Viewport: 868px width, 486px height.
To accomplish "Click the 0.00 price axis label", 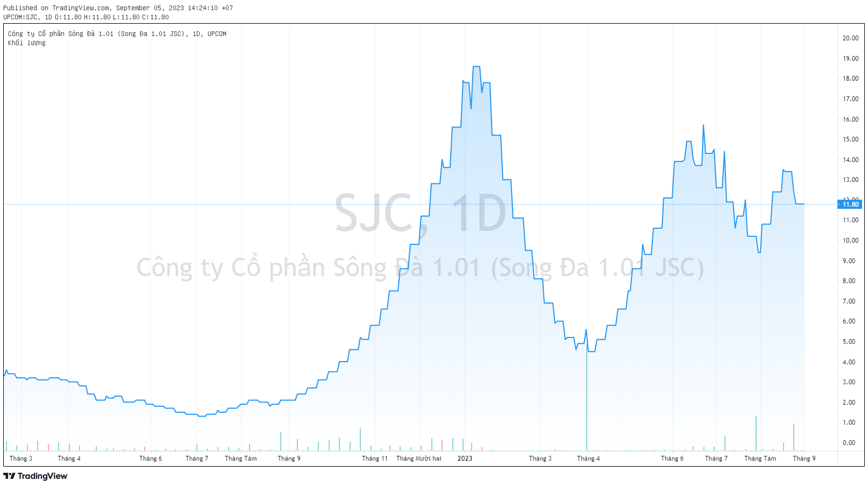I will [x=849, y=443].
